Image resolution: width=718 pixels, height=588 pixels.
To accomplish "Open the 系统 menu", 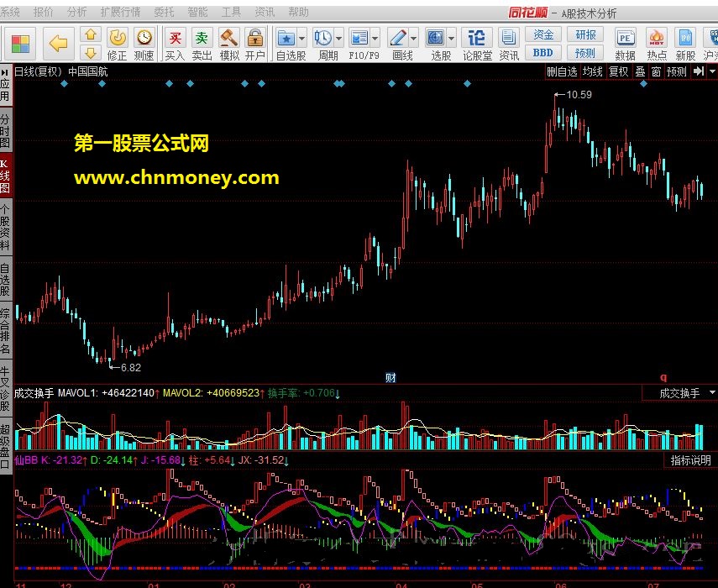I will click(9, 13).
